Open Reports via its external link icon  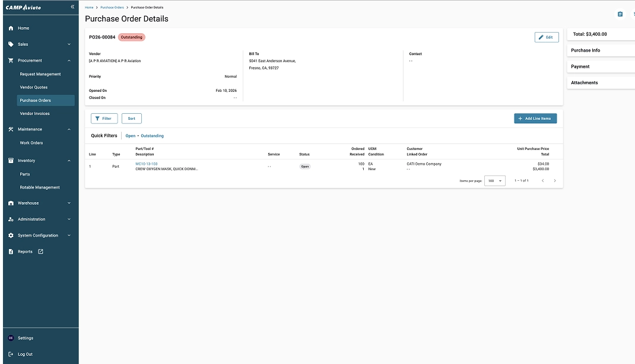pos(41,251)
